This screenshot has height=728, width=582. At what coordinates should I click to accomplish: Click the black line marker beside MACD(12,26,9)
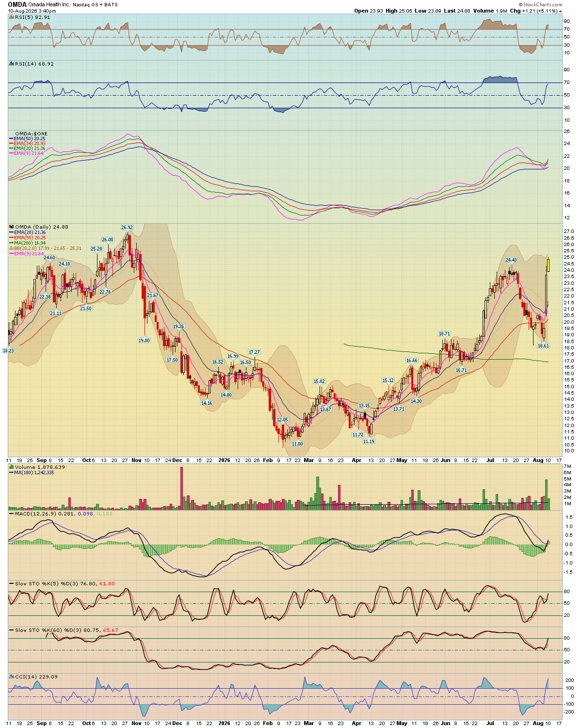12,513
